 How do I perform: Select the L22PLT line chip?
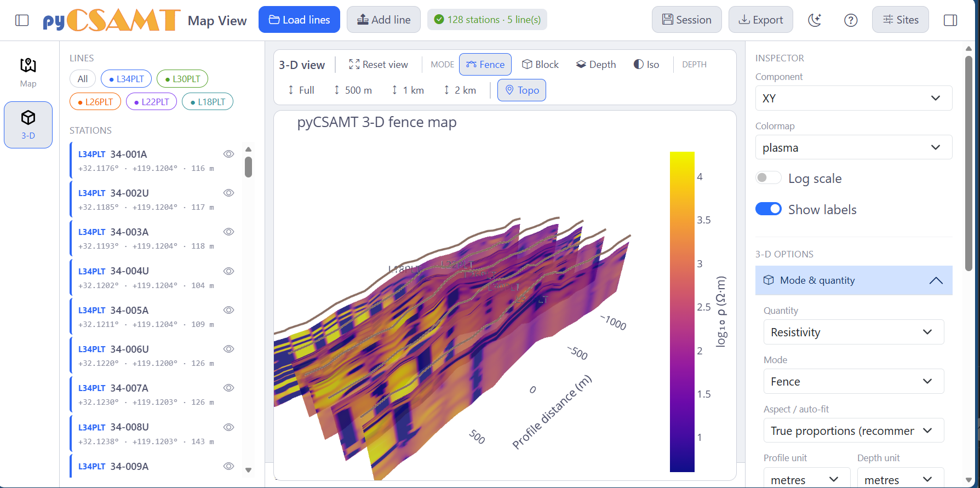151,102
